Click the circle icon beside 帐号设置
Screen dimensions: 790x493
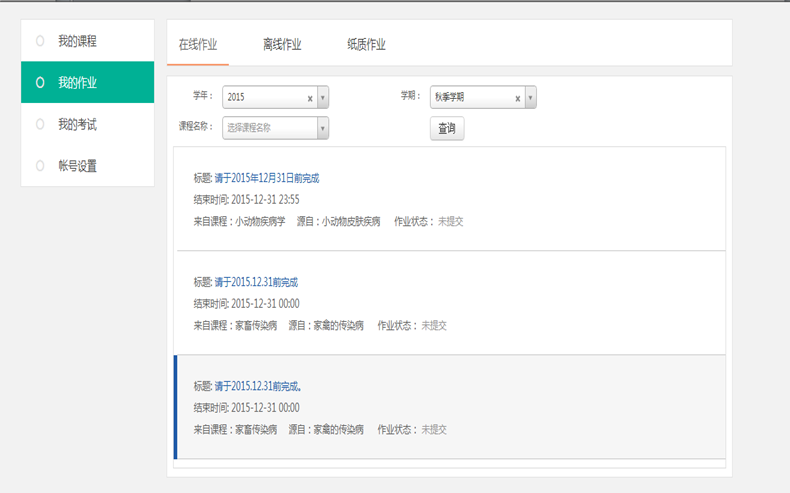(x=40, y=166)
